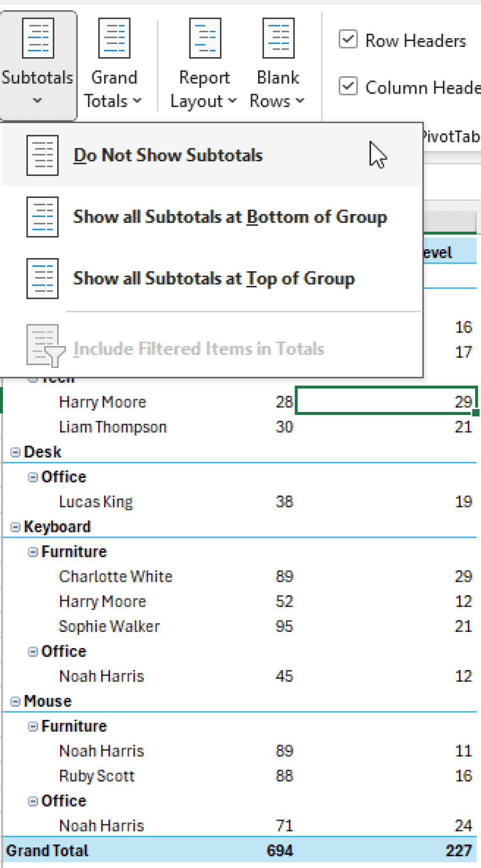Open the Blank Rows dropdown arrow
This screenshot has height=868, width=481.
pos(300,101)
